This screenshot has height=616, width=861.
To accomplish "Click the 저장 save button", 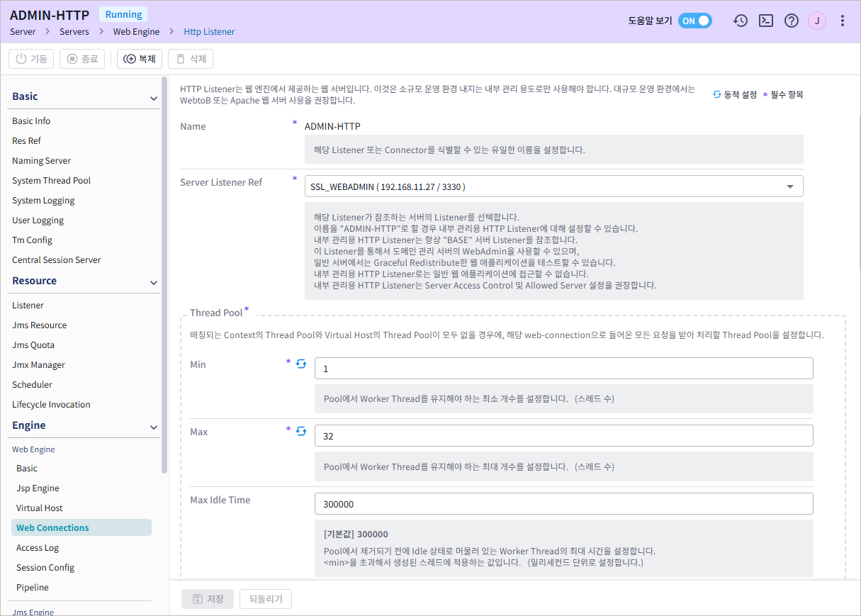I will pos(207,598).
